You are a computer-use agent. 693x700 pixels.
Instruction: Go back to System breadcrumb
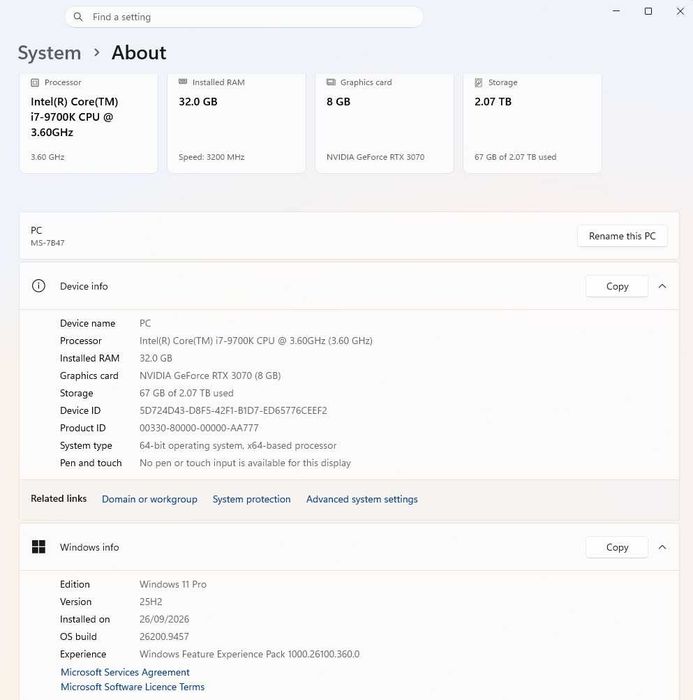[x=50, y=53]
